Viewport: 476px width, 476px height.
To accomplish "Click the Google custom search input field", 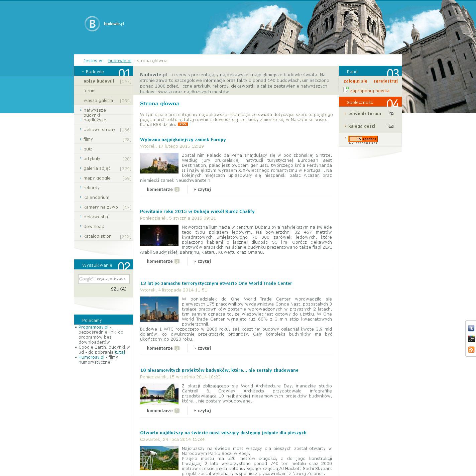I will pyautogui.click(x=104, y=279).
